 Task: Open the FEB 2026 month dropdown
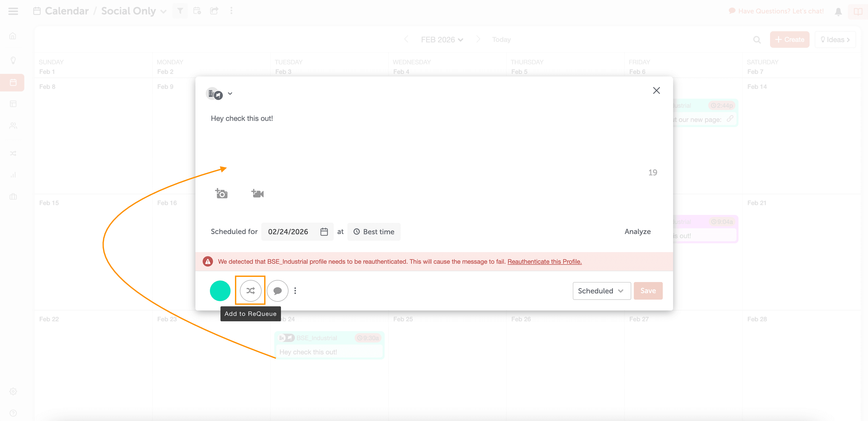pyautogui.click(x=442, y=40)
